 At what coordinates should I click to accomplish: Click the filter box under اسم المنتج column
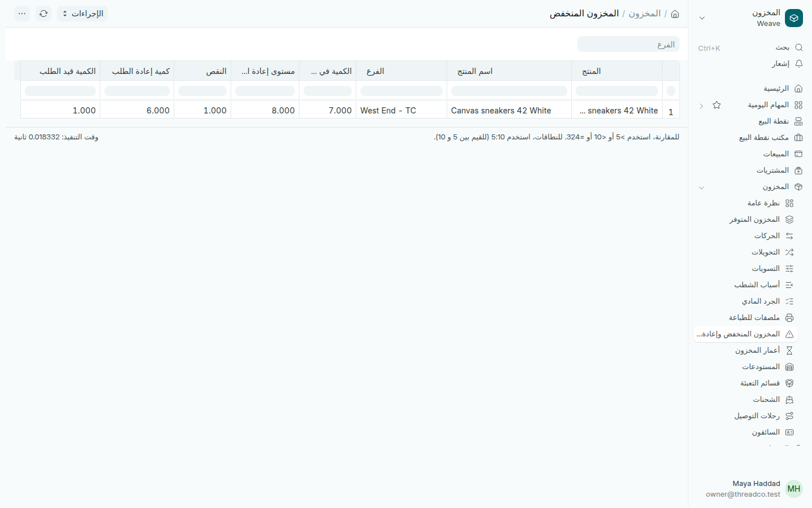point(509,91)
